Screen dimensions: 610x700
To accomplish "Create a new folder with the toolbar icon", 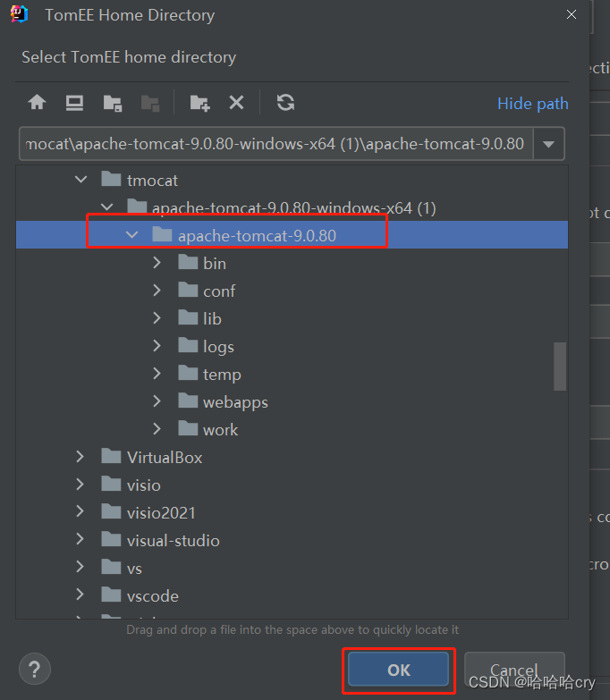I will [x=199, y=103].
